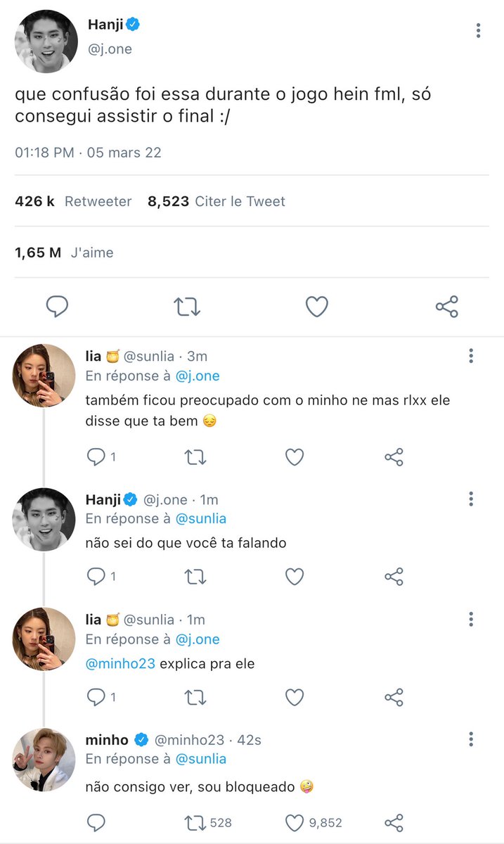This screenshot has width=504, height=844.
Task: Retweet Hanji's main tweet
Action: (x=187, y=307)
